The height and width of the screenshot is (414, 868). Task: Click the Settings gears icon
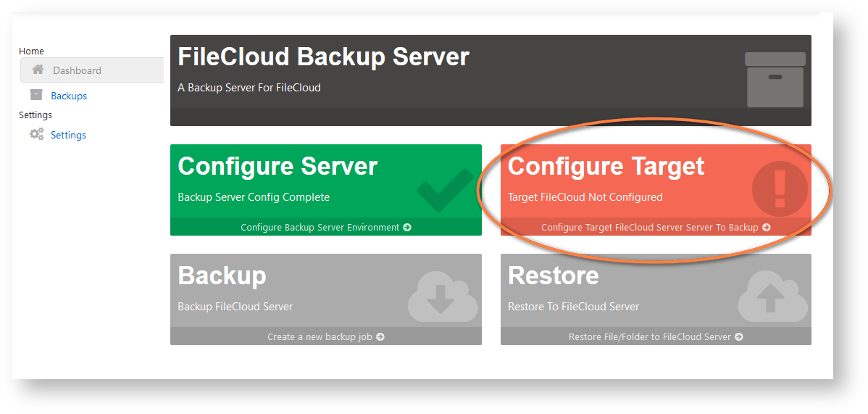[36, 134]
